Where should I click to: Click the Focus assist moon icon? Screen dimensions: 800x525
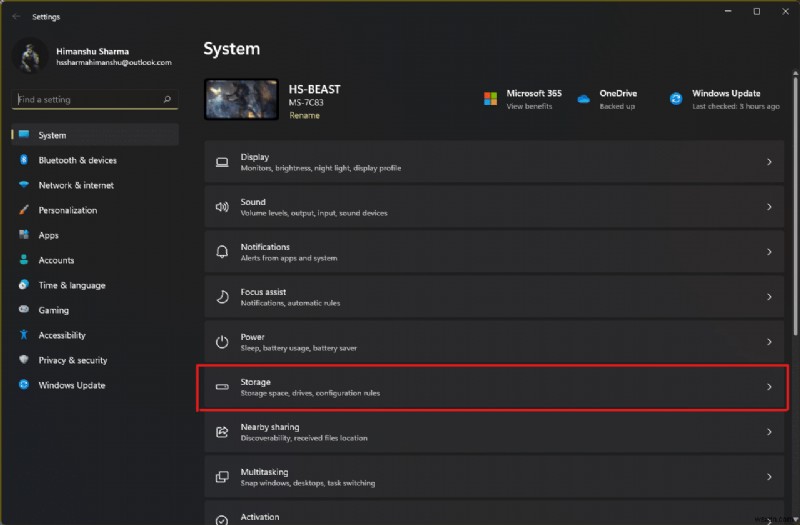222,297
